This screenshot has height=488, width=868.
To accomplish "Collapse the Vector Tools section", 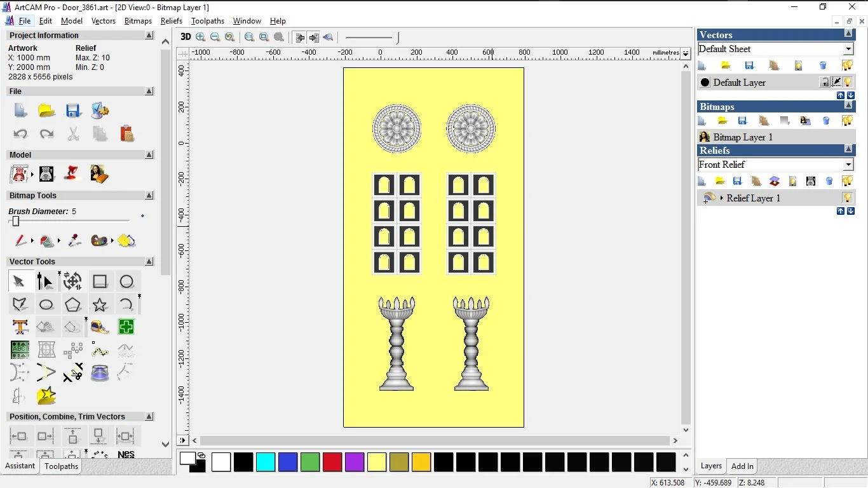I will pyautogui.click(x=149, y=261).
